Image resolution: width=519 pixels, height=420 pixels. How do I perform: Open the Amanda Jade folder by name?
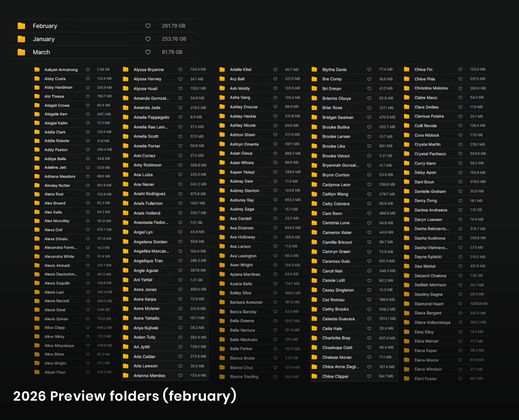(x=147, y=108)
